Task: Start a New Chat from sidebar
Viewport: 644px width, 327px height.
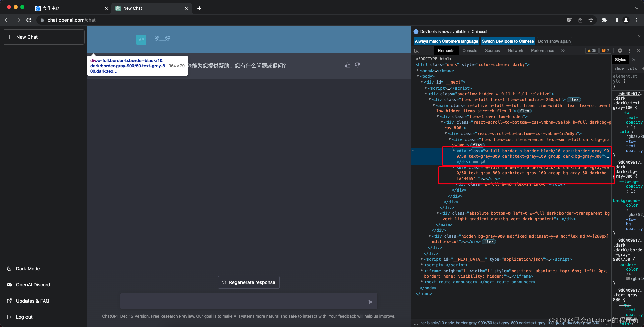Action: point(44,37)
